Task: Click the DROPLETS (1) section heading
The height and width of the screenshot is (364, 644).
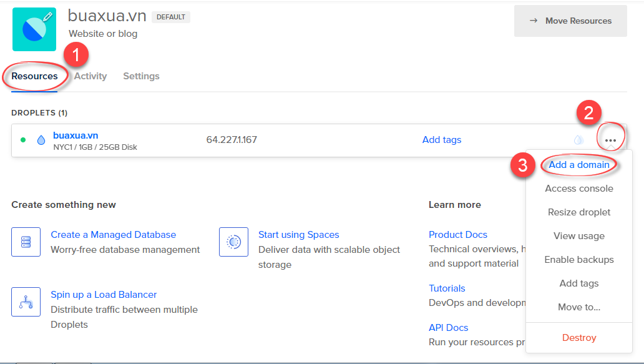Action: tap(39, 113)
